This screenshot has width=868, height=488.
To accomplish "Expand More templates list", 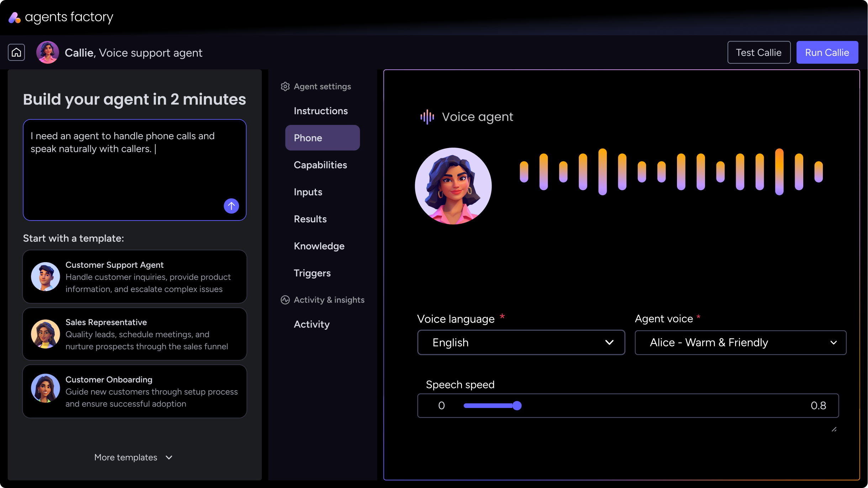I will click(x=133, y=457).
